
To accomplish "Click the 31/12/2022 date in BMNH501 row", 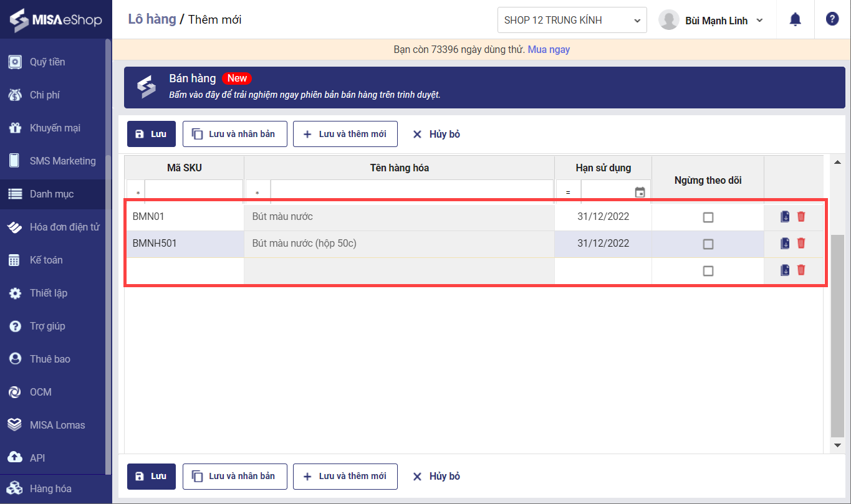I will point(603,244).
